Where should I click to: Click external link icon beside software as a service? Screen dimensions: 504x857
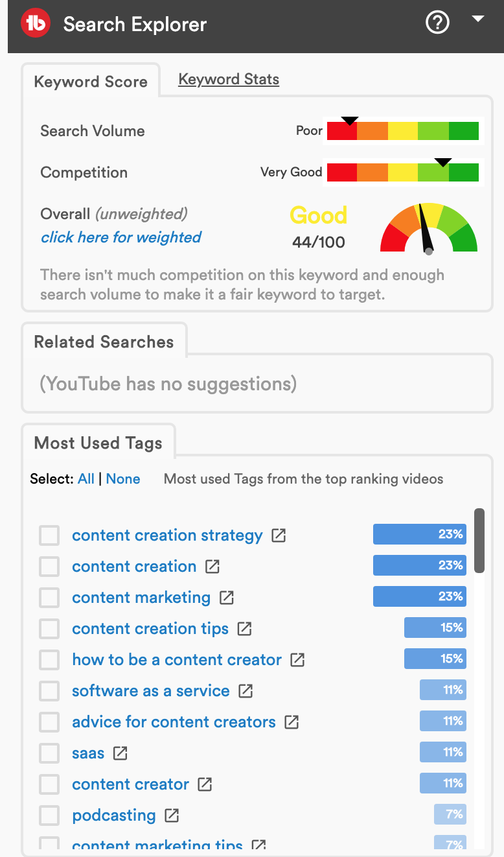pyautogui.click(x=246, y=691)
